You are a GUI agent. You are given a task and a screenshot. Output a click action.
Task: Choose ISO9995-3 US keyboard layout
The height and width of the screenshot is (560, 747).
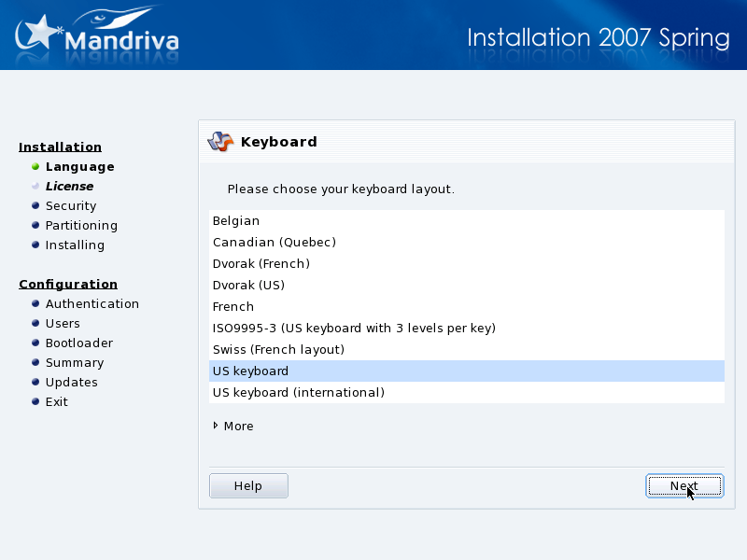coord(354,329)
